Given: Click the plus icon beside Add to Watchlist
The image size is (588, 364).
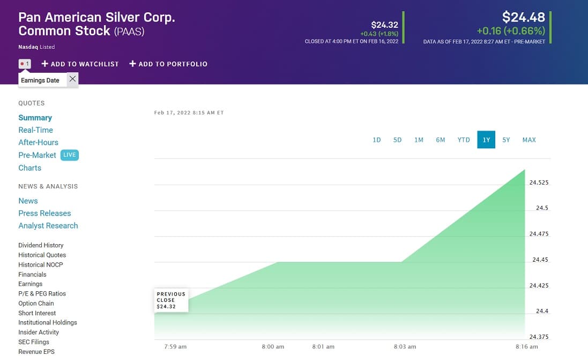Looking at the screenshot, I should click(x=44, y=64).
